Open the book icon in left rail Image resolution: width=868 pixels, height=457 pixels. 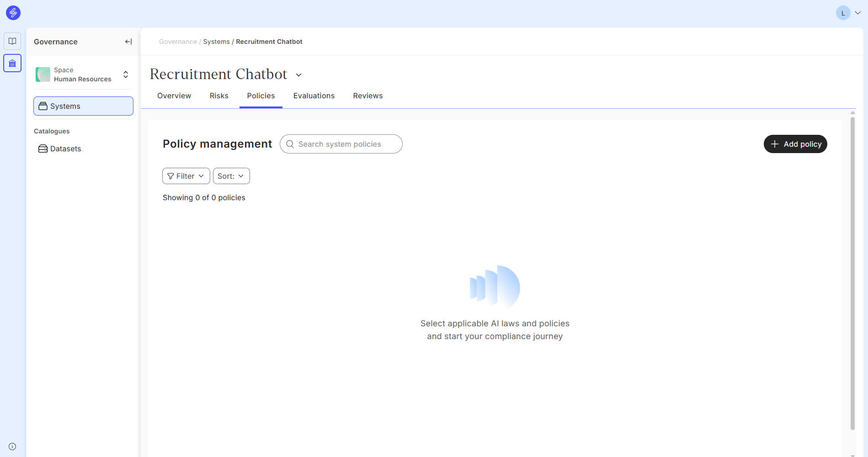12,41
